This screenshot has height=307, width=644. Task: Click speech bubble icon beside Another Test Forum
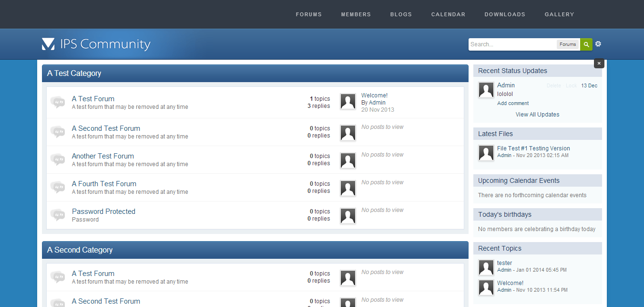tap(58, 159)
